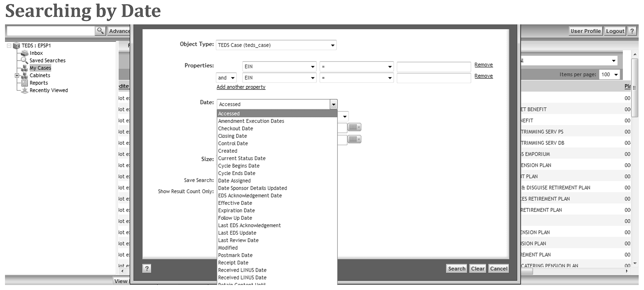Collapse the TEDS : EPSP1 root node
The image size is (644, 290).
(9, 46)
